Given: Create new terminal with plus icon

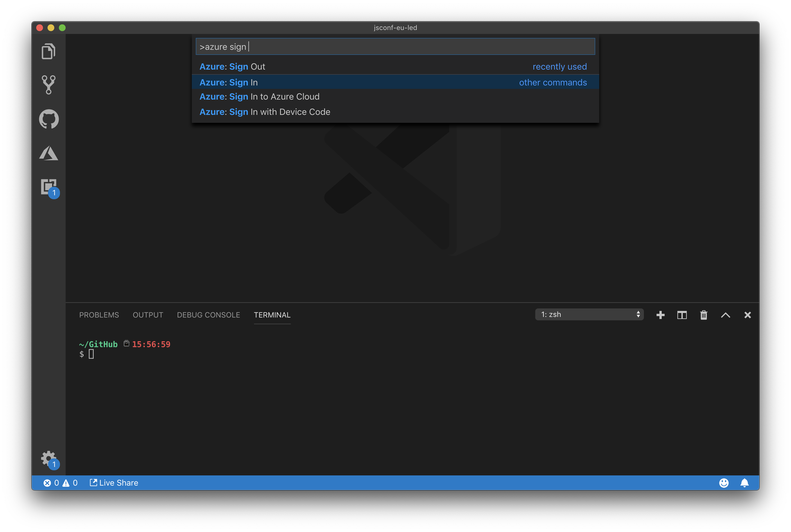Looking at the screenshot, I should [660, 315].
